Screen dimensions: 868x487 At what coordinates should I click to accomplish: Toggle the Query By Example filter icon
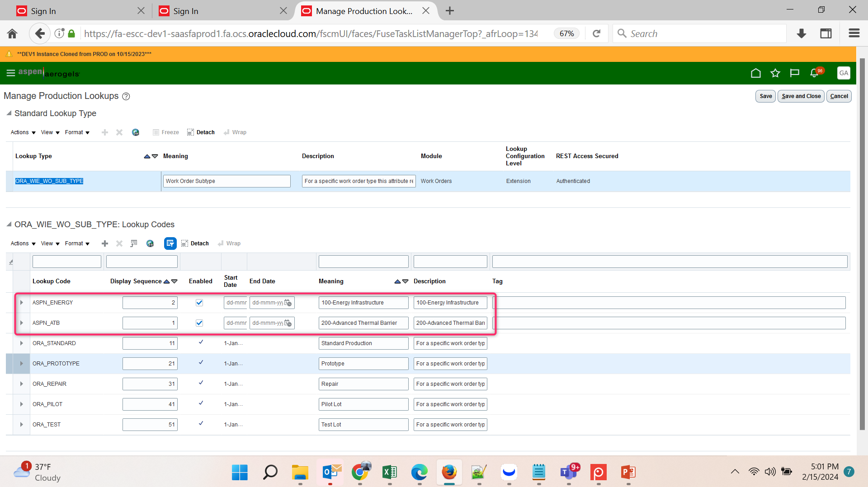pos(170,243)
